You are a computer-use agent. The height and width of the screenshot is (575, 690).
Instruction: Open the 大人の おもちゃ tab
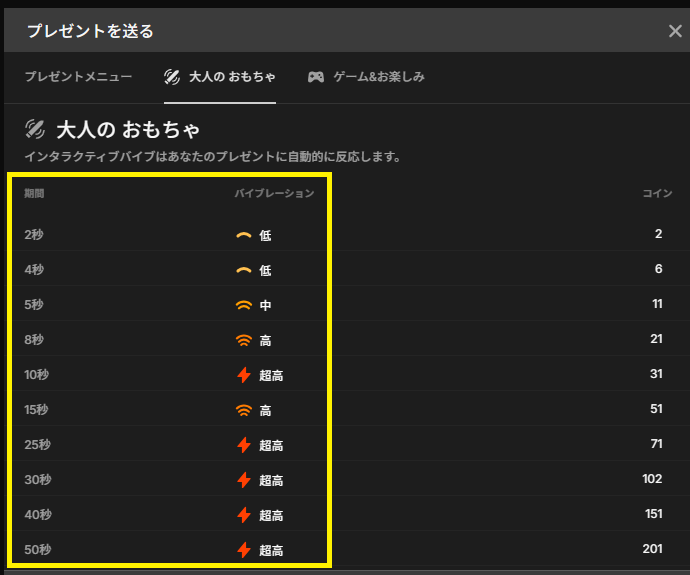point(220,77)
